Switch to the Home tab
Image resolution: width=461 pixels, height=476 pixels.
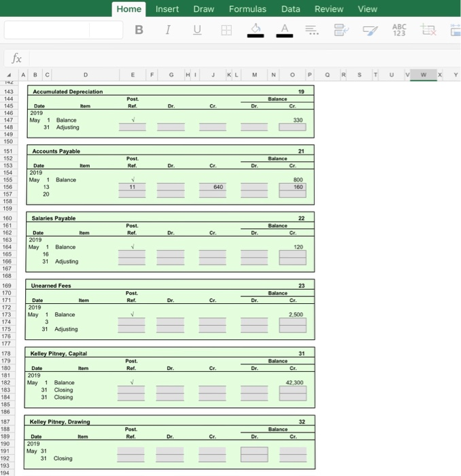(129, 9)
